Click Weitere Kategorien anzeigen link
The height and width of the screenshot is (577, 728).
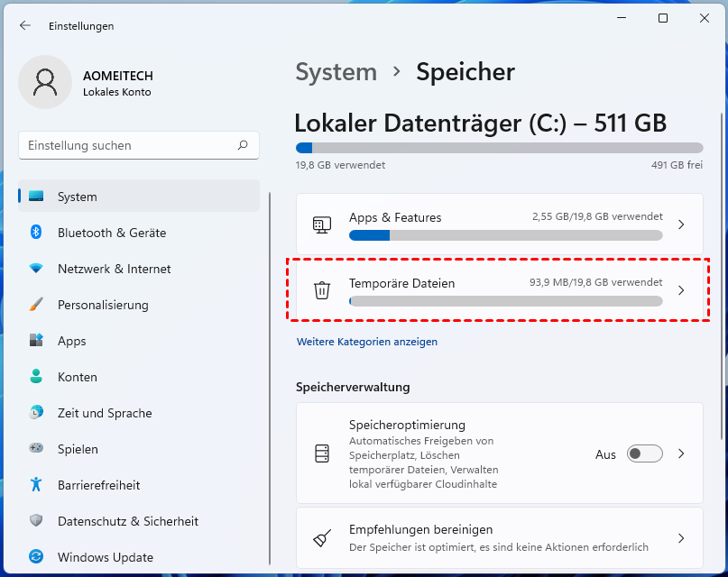click(367, 343)
